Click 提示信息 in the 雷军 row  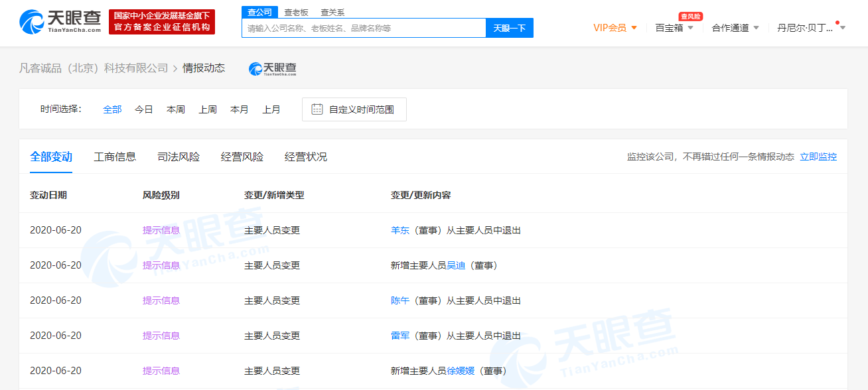[x=161, y=336]
